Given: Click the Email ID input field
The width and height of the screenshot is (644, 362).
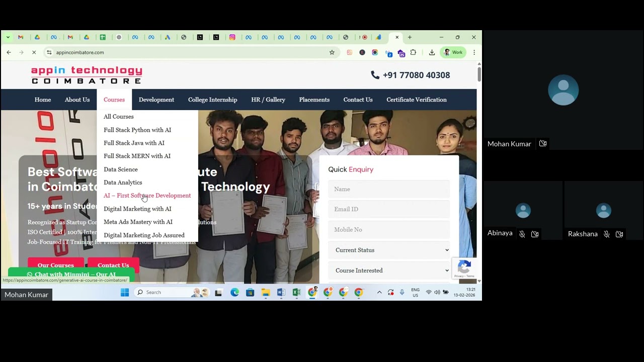Looking at the screenshot, I should [x=389, y=209].
